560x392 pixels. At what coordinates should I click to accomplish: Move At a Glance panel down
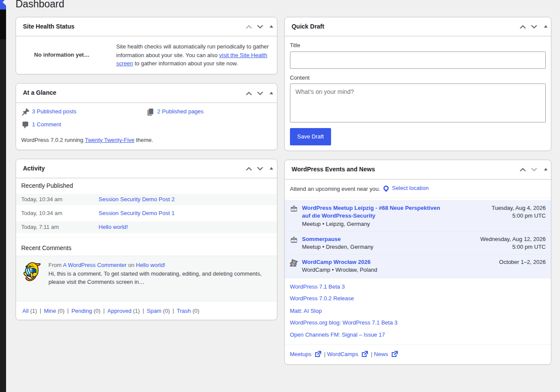tap(260, 93)
